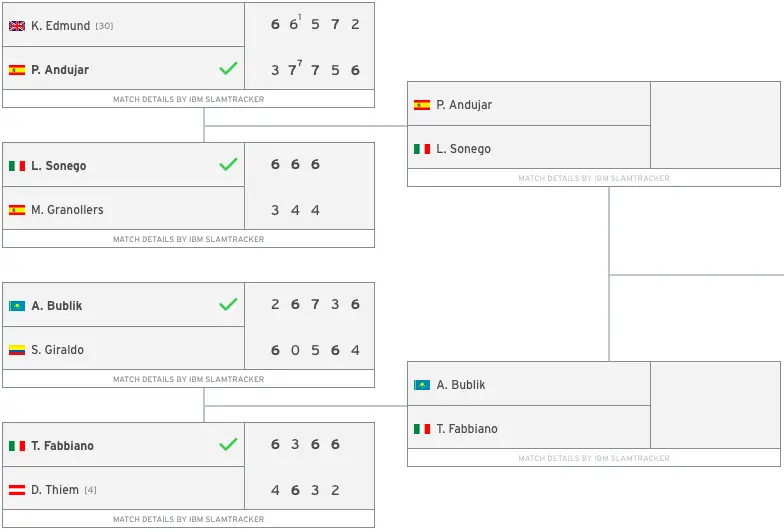The image size is (784, 532).
Task: Open match details under Sonego vs Granollers
Action: (188, 239)
